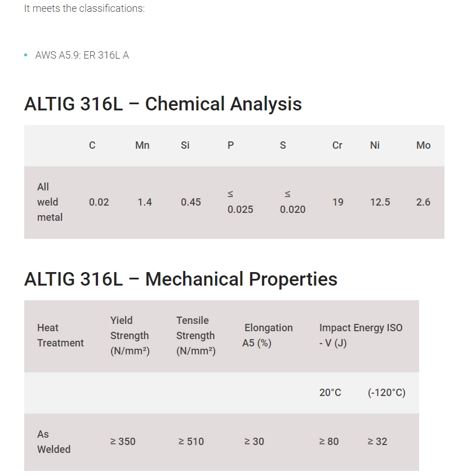Click the All weld metal row label
The image size is (476, 476).
[50, 202]
